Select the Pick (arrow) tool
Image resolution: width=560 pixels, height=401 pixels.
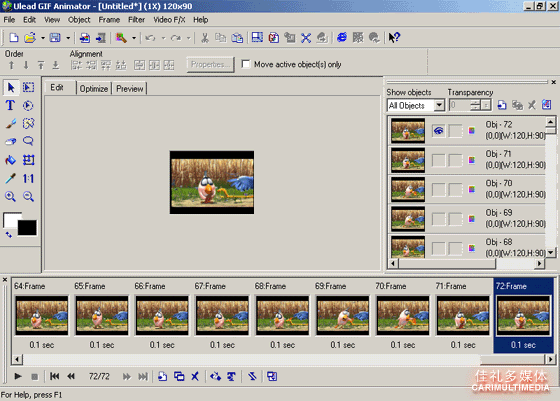pyautogui.click(x=11, y=87)
